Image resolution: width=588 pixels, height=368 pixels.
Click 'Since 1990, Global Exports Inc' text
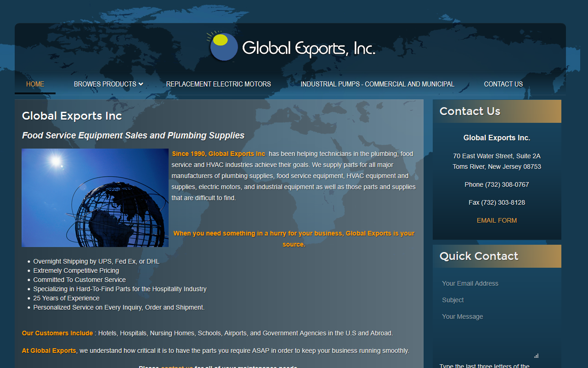coord(219,154)
